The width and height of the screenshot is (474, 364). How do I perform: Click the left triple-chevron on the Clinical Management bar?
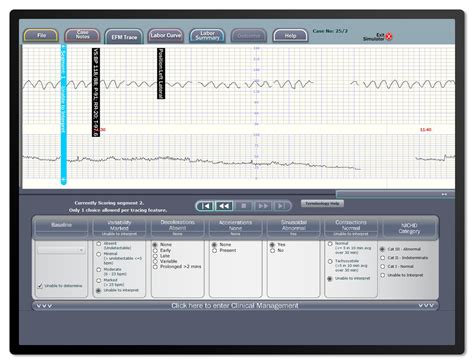(x=44, y=306)
